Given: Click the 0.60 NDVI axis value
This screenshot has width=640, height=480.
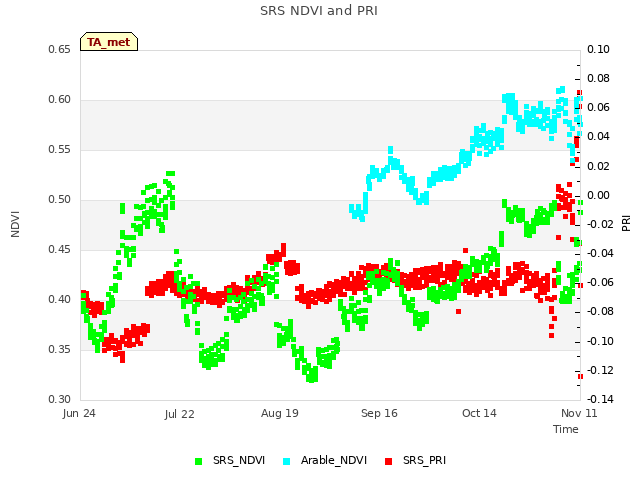Looking at the screenshot, I should pos(60,100).
